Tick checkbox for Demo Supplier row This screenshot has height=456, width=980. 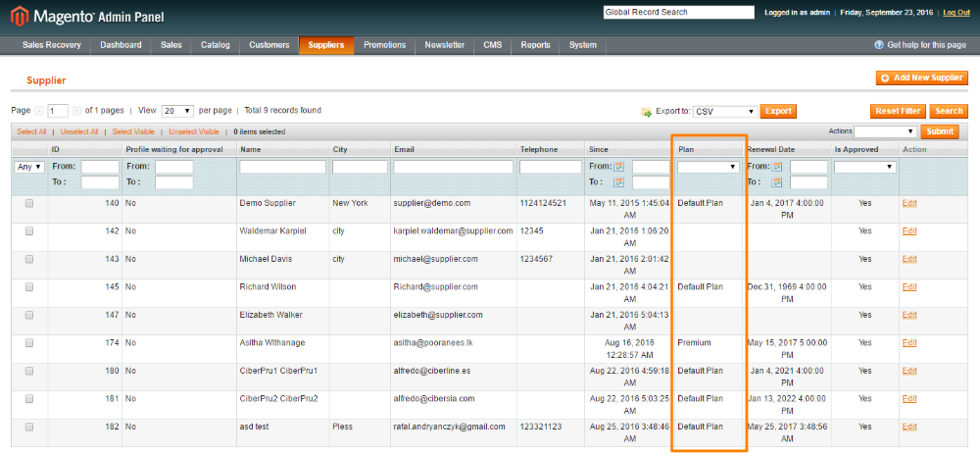[28, 203]
